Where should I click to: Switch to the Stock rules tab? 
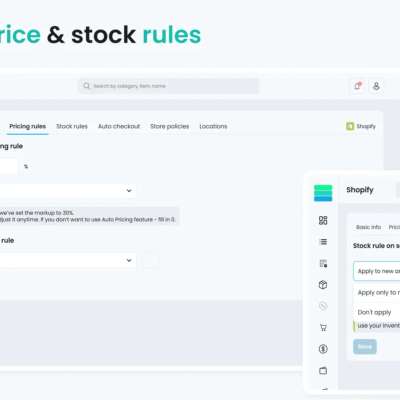coord(72,126)
